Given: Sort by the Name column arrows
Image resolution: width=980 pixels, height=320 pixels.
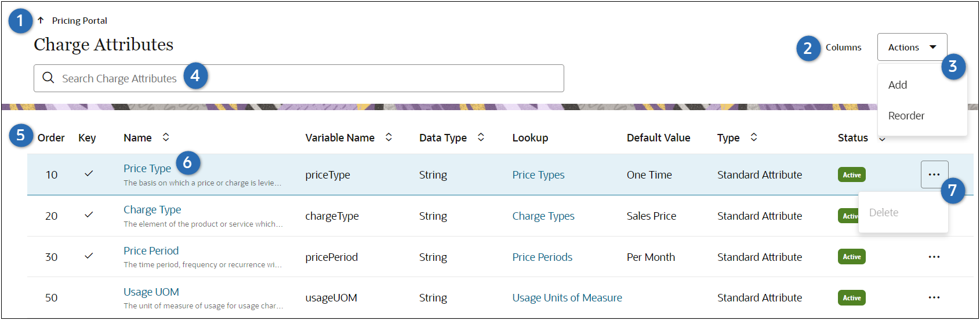Looking at the screenshot, I should [x=166, y=137].
